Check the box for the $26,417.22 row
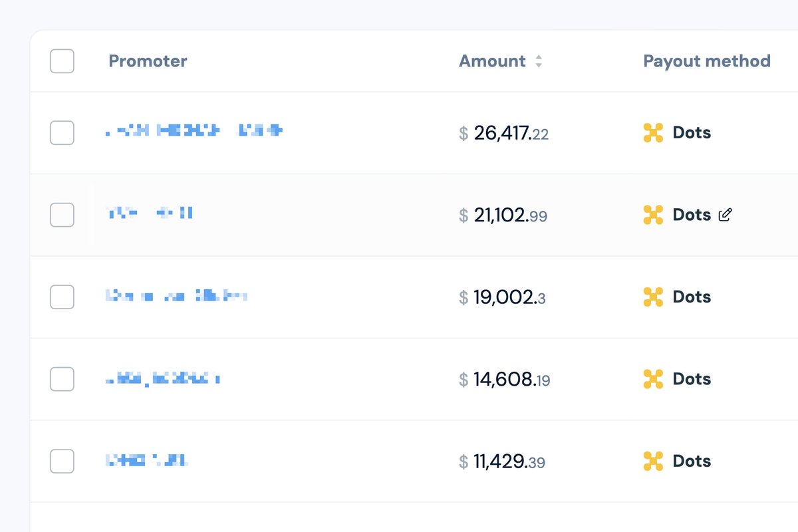This screenshot has height=532, width=798. [62, 133]
